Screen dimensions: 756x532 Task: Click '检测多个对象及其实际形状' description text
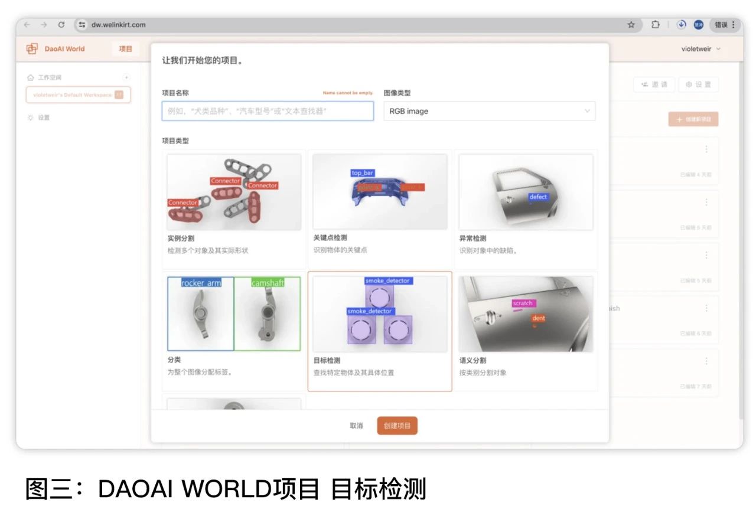pos(208,250)
